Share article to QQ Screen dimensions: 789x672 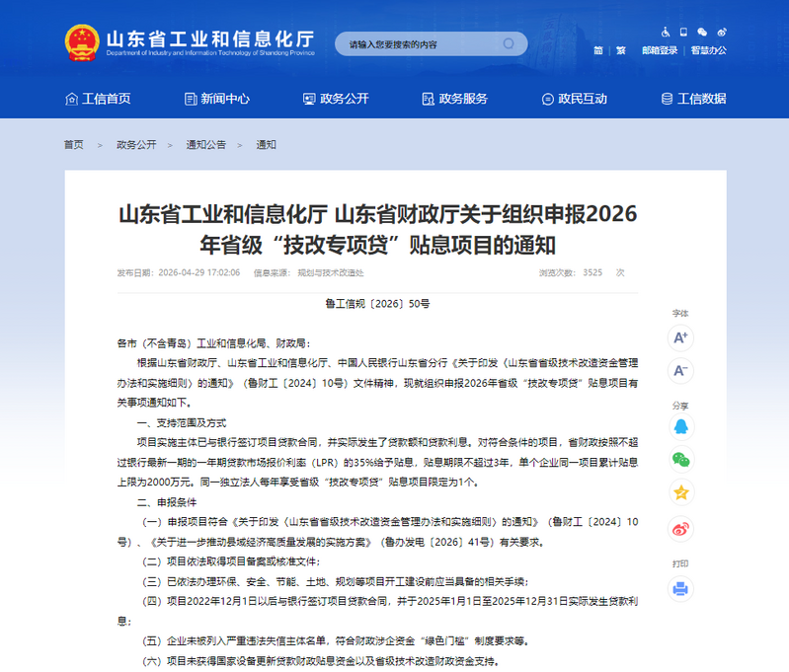point(680,427)
